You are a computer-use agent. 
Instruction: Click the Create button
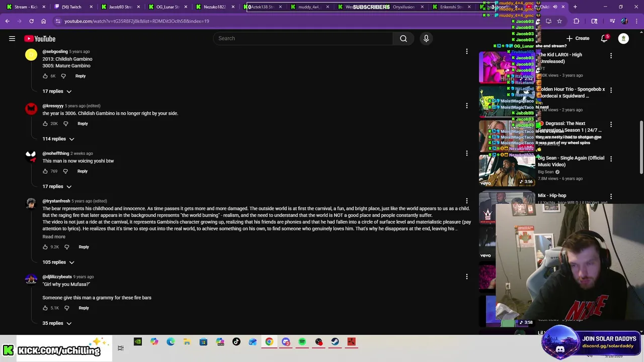tap(578, 39)
